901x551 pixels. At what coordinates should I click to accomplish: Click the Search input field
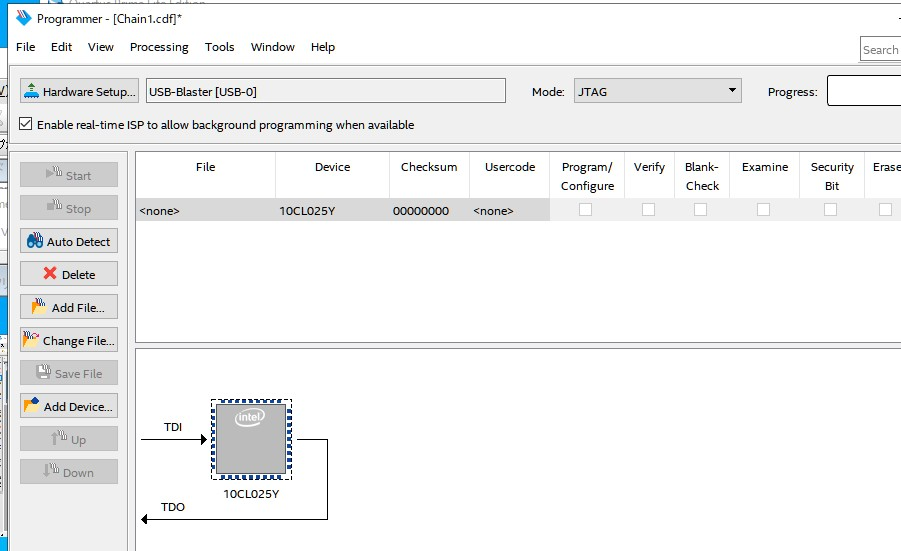point(880,49)
